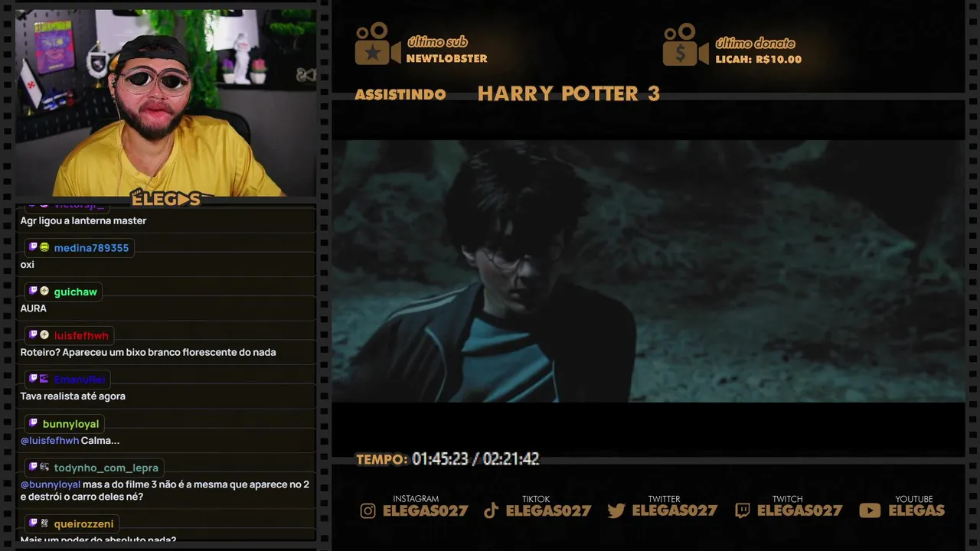Click the 'Roteiro? Apareceu um bixo branco' message
The height and width of the screenshot is (551, 980).
tap(148, 352)
